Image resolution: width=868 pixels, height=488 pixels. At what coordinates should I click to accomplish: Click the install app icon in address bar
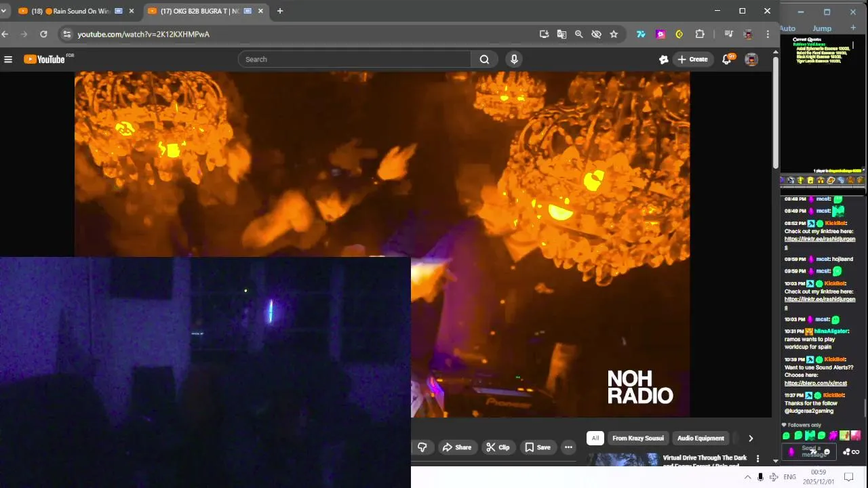[544, 34]
